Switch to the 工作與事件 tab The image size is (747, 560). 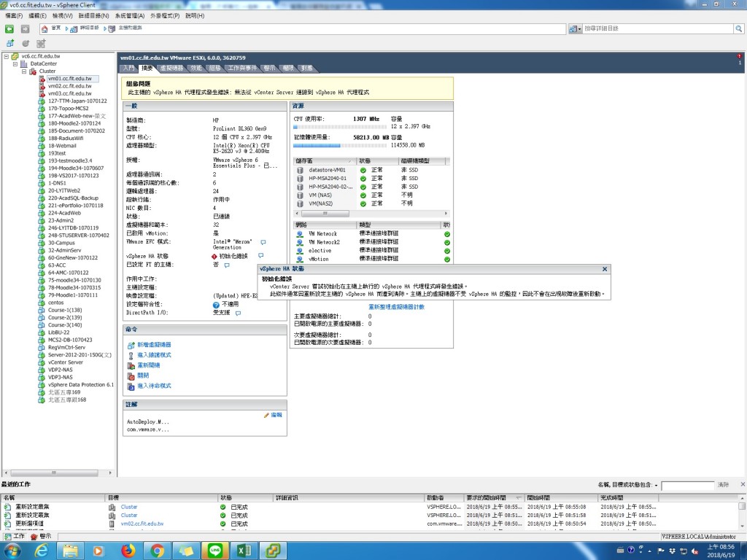(x=242, y=68)
